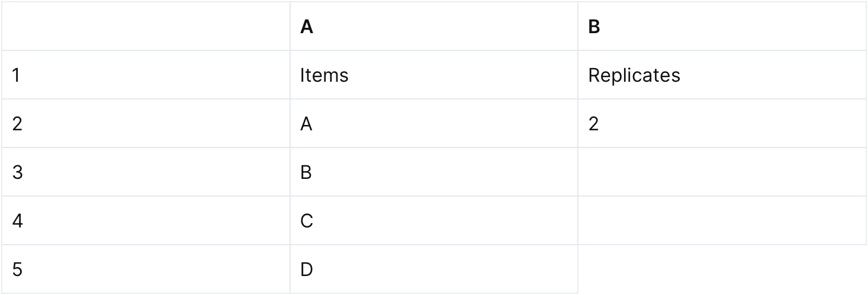Click the blank top-left corner cell
Image resolution: width=868 pixels, height=295 pixels.
(146, 27)
